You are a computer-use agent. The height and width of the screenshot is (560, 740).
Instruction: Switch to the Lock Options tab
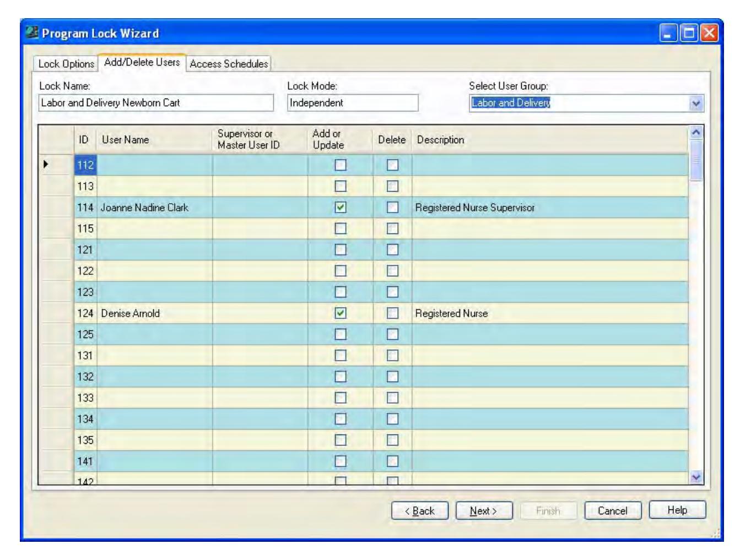(x=66, y=64)
